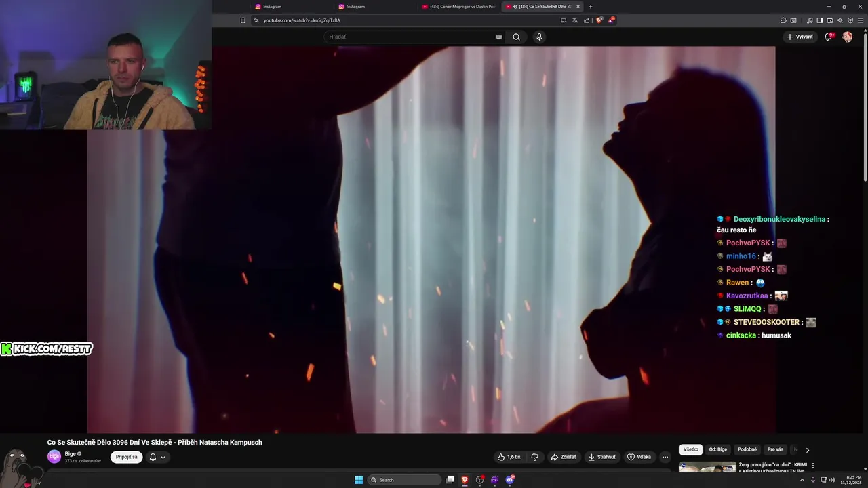Open the Windows Start menu
Viewport: 868px width, 488px height.
359,480
